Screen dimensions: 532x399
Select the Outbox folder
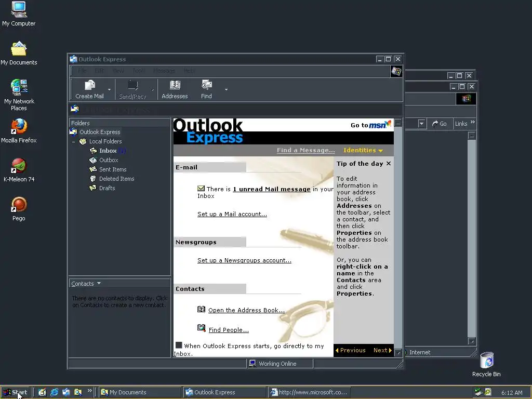(109, 160)
